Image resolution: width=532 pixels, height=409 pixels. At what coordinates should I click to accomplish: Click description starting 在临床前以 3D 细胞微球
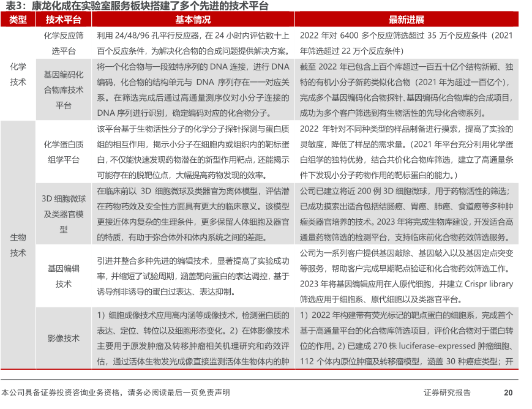pyautogui.click(x=193, y=214)
